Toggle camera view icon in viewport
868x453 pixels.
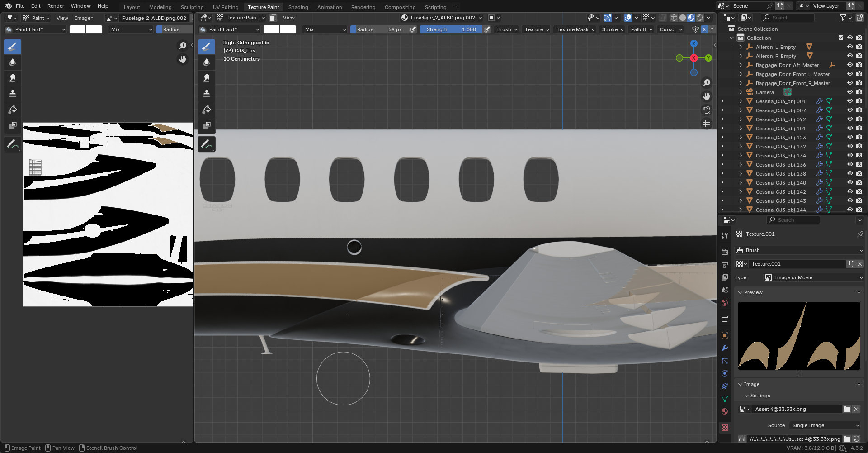click(x=707, y=110)
